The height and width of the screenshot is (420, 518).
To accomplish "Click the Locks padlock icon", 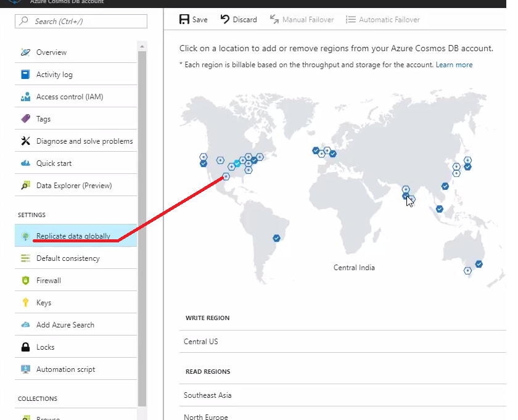I will tap(25, 347).
